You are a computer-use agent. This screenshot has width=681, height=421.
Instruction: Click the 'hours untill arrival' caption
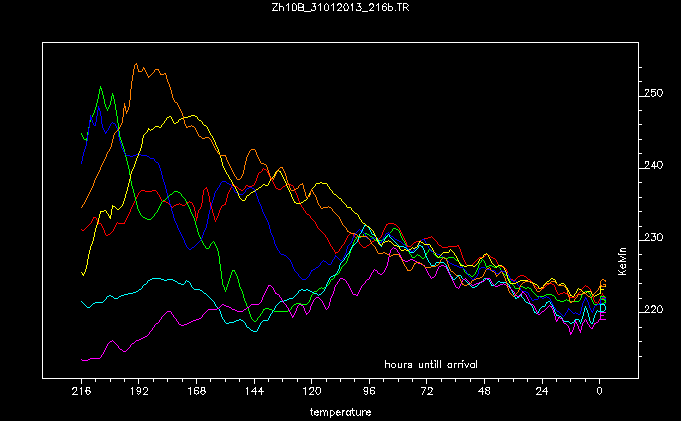coord(431,365)
